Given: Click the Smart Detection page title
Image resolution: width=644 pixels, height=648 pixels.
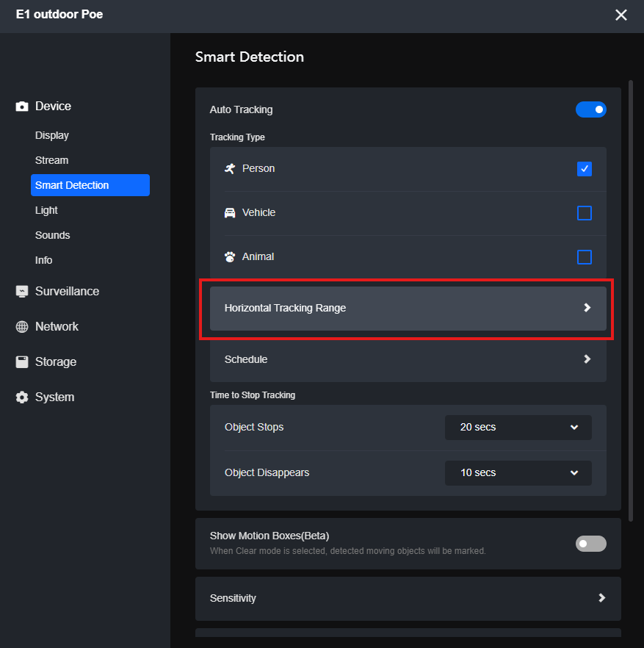Looking at the screenshot, I should click(x=250, y=57).
